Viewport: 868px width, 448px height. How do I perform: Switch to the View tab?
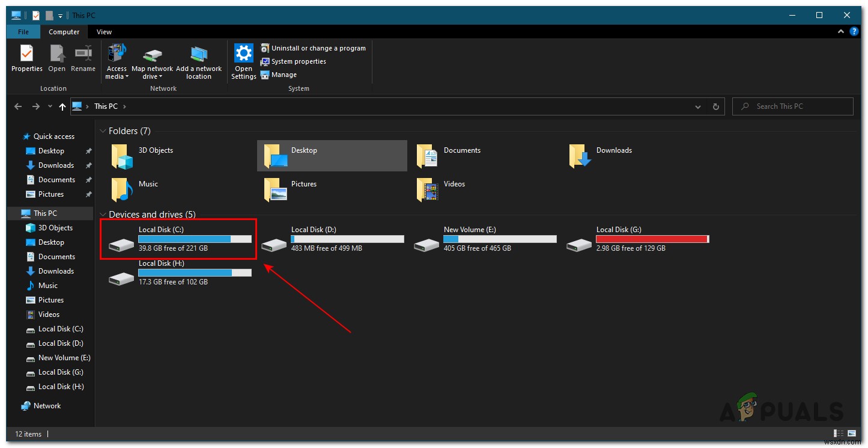pyautogui.click(x=104, y=31)
